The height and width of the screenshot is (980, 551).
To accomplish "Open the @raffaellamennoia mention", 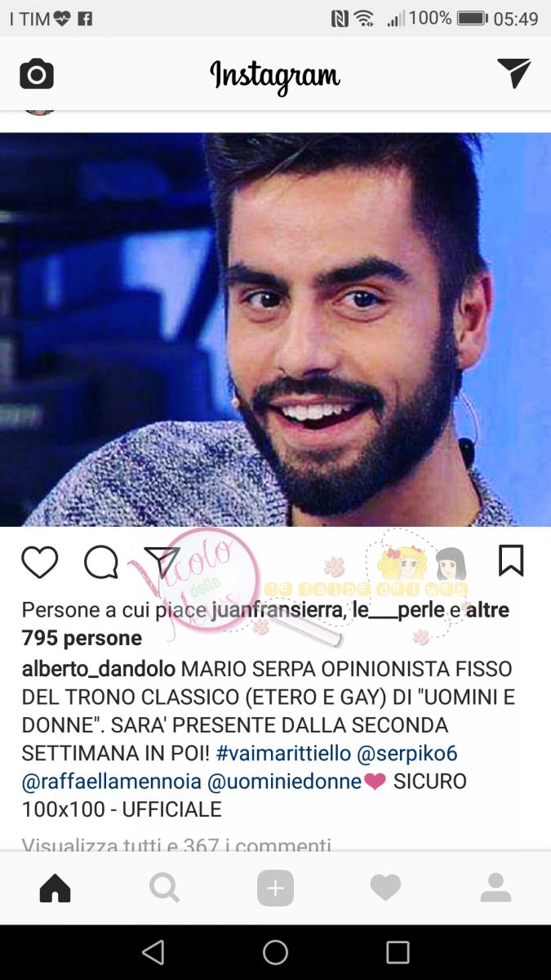I will [x=112, y=781].
